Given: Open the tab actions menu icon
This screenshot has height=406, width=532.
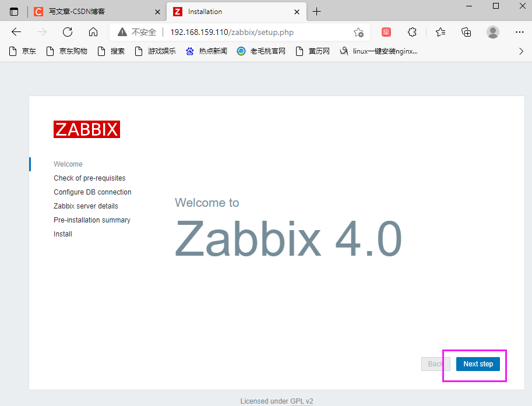Looking at the screenshot, I should 14,12.
